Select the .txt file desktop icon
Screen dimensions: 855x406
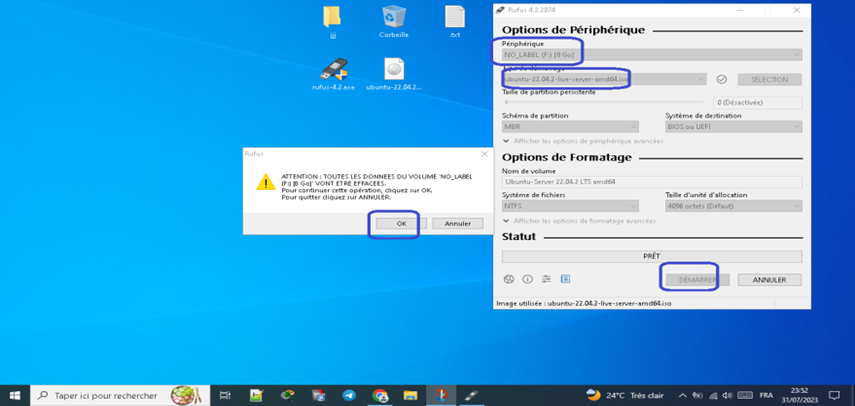click(x=455, y=22)
